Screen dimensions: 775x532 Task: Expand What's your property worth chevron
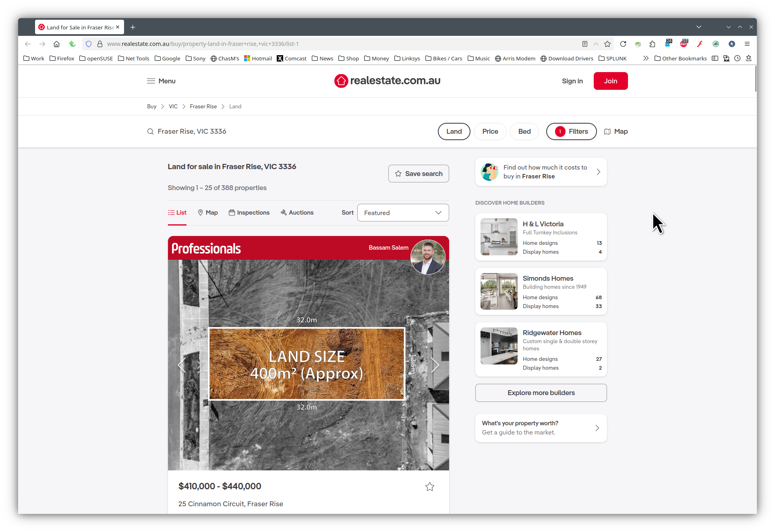[597, 428]
